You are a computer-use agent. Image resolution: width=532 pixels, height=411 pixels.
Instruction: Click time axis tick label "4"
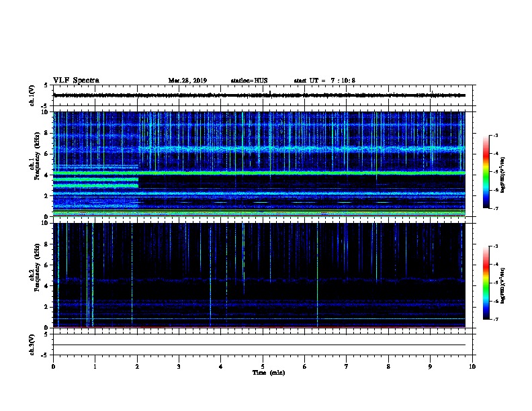(221, 367)
